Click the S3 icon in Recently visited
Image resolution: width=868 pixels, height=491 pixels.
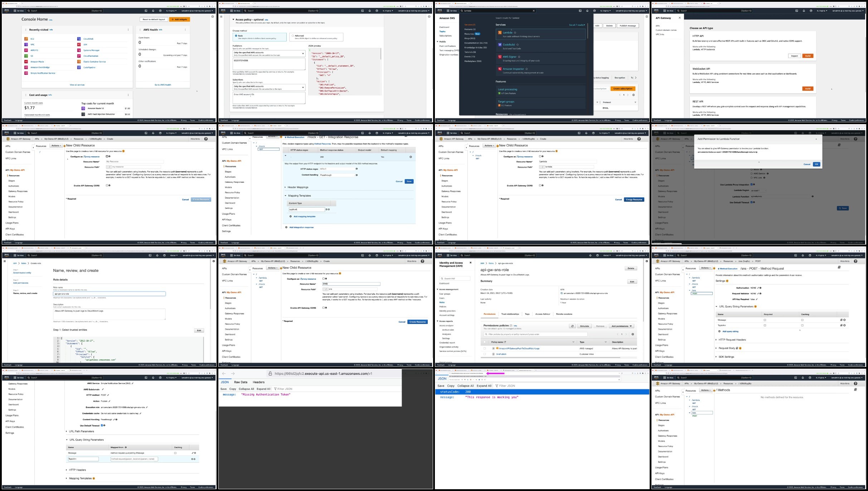click(x=26, y=56)
